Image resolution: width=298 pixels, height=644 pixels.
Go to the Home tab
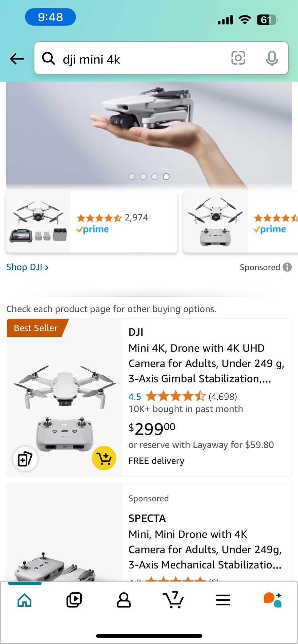click(25, 600)
